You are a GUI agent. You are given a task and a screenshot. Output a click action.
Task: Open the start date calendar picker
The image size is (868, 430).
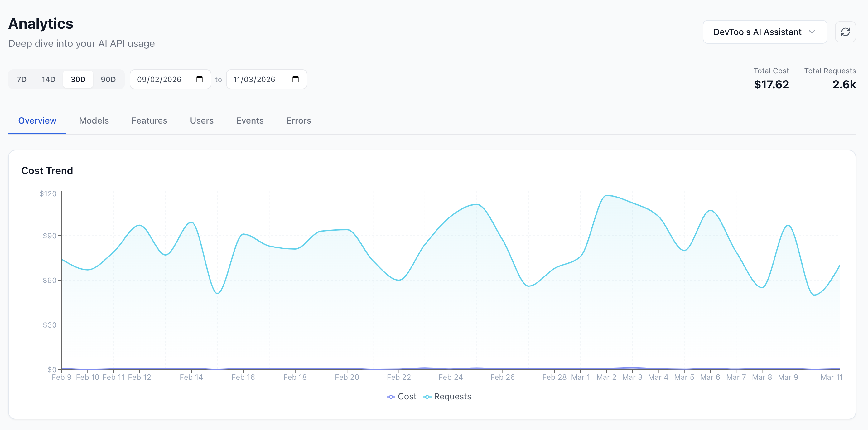(200, 79)
